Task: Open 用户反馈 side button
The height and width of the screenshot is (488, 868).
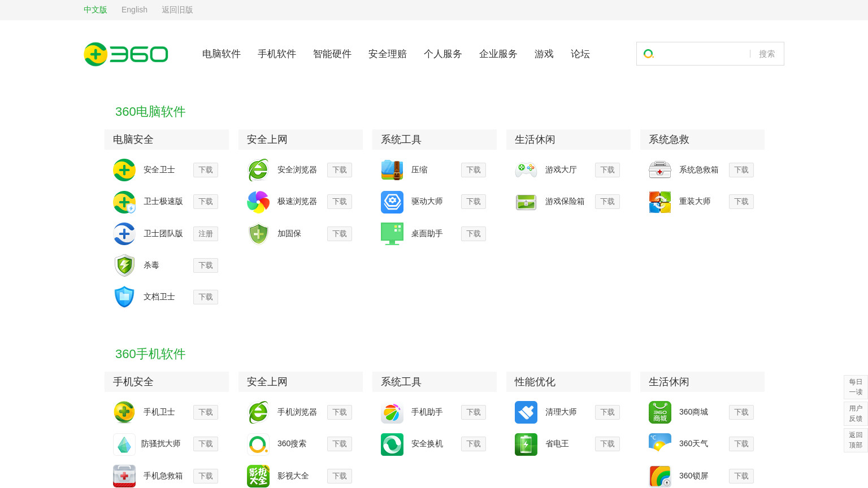Action: (856, 413)
